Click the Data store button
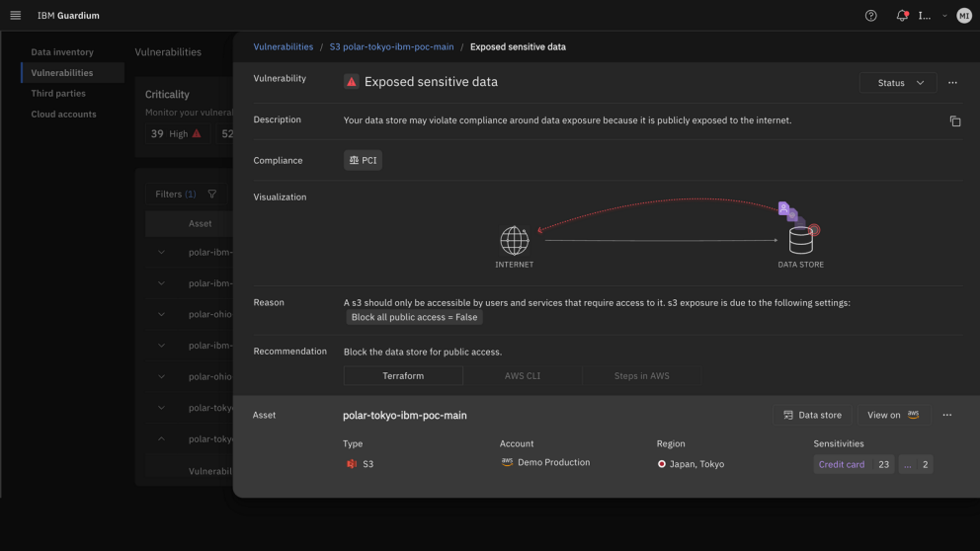This screenshot has width=980, height=551. tap(812, 415)
